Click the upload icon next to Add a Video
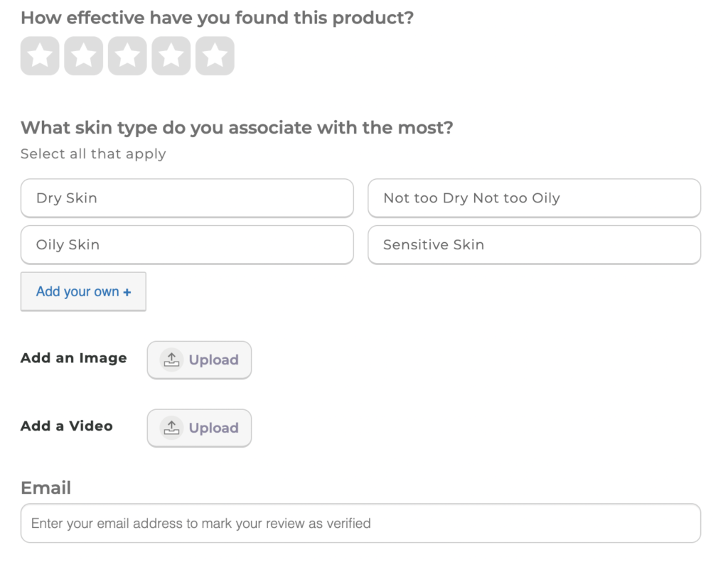The width and height of the screenshot is (728, 562). click(171, 428)
